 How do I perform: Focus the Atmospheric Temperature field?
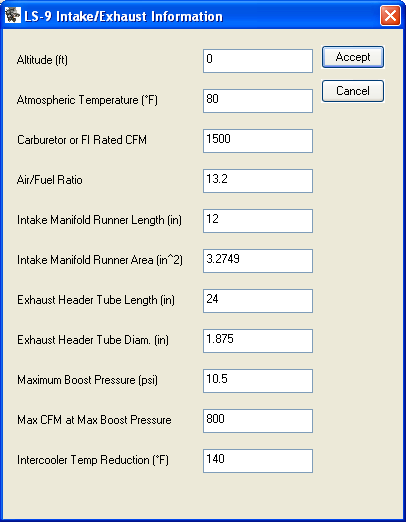[258, 101]
